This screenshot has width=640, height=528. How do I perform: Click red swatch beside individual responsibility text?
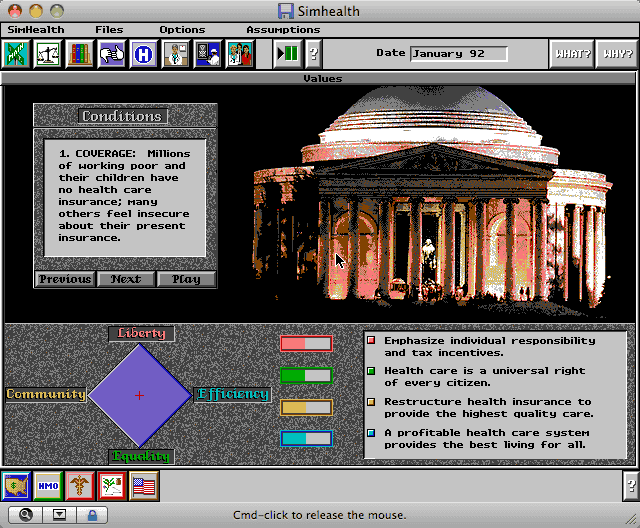371,340
